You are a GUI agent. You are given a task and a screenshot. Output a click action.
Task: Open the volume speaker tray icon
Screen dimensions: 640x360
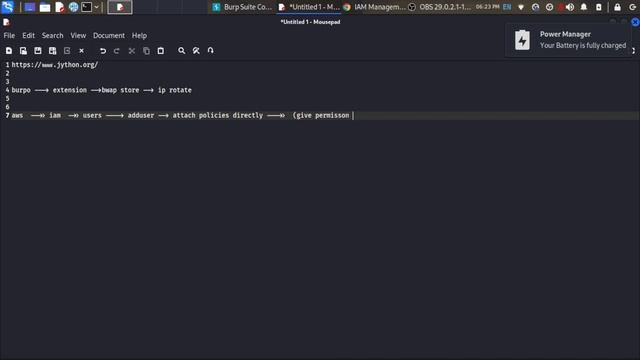(x=570, y=7)
